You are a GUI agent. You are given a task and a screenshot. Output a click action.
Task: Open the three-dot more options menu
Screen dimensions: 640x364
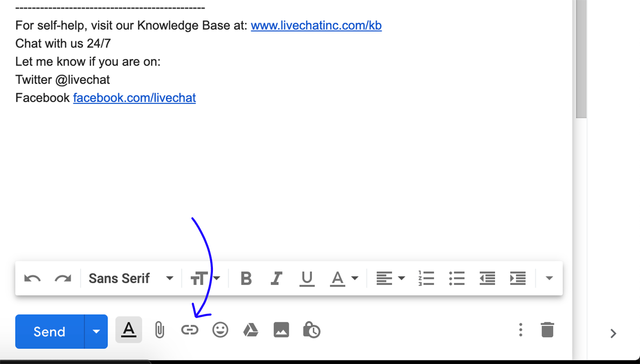520,330
